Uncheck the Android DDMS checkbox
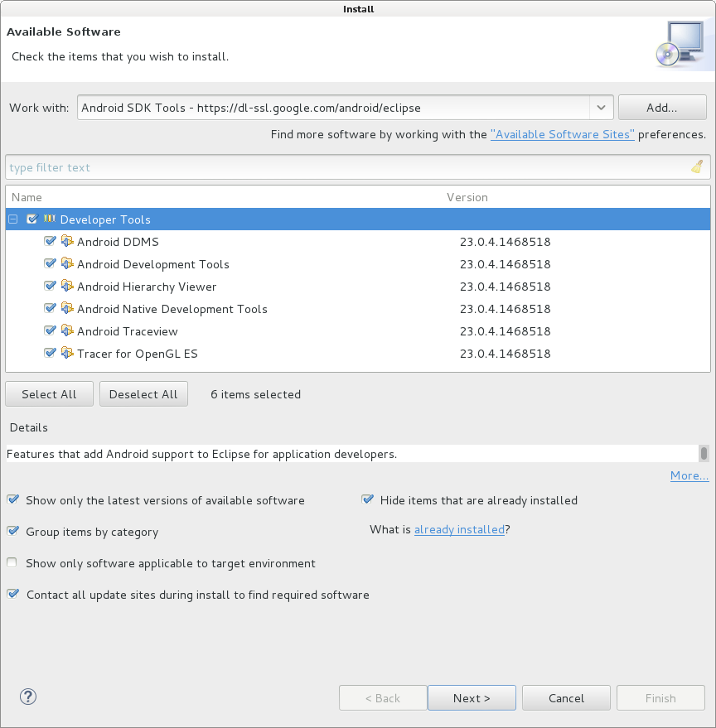Screen dimensions: 716x728 (50, 241)
